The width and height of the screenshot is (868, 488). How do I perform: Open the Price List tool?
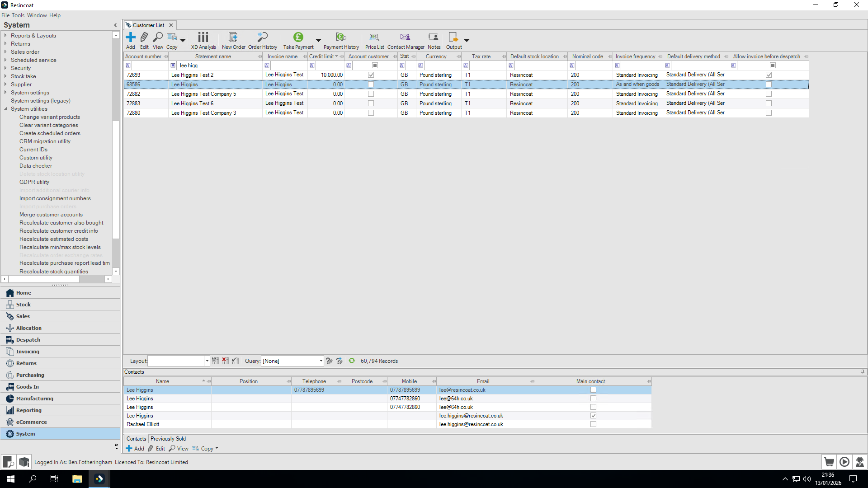click(374, 40)
